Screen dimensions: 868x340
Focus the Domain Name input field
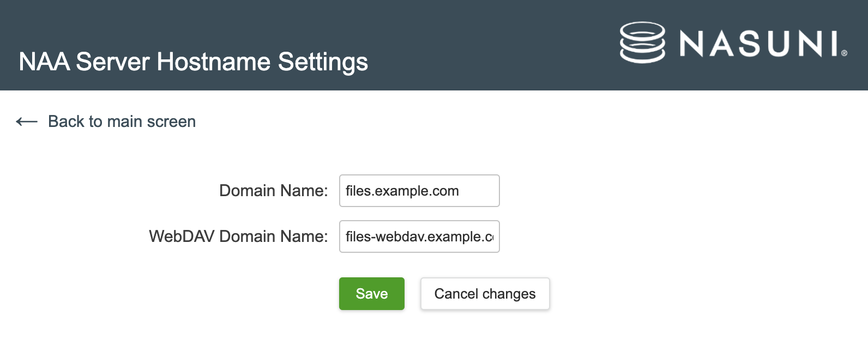coord(419,191)
